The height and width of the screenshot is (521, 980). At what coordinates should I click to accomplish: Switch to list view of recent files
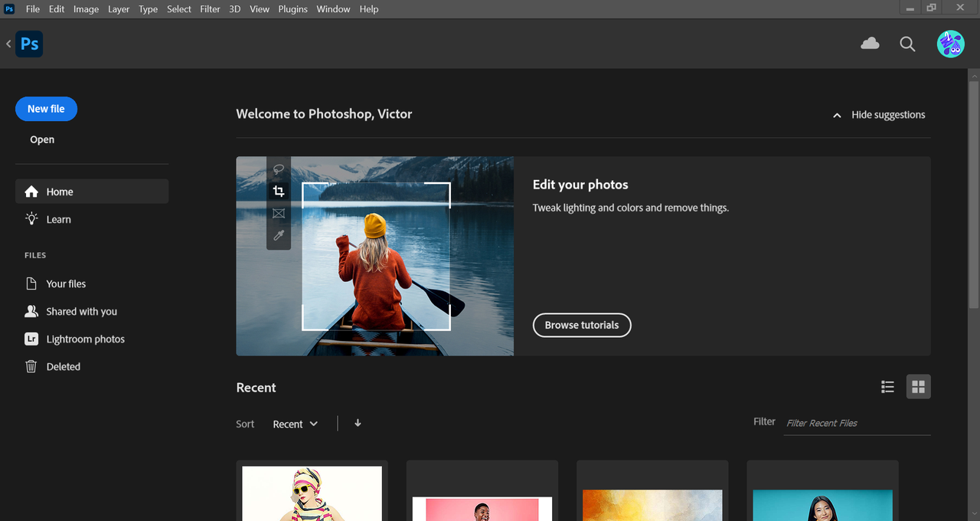tap(887, 387)
